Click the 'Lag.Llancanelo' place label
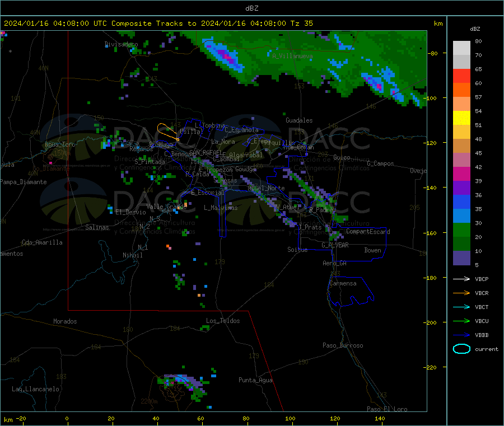This screenshot has width=504, height=426. (35, 389)
